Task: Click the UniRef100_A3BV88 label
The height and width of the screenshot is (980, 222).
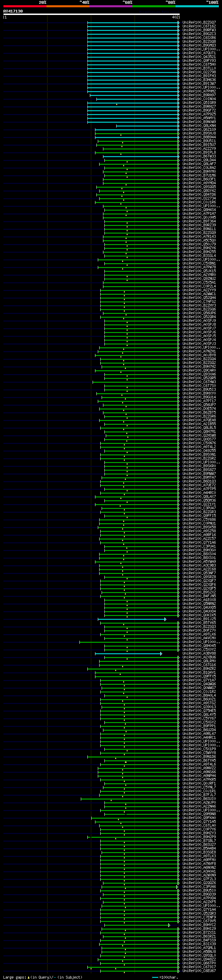Action: tap(199, 654)
